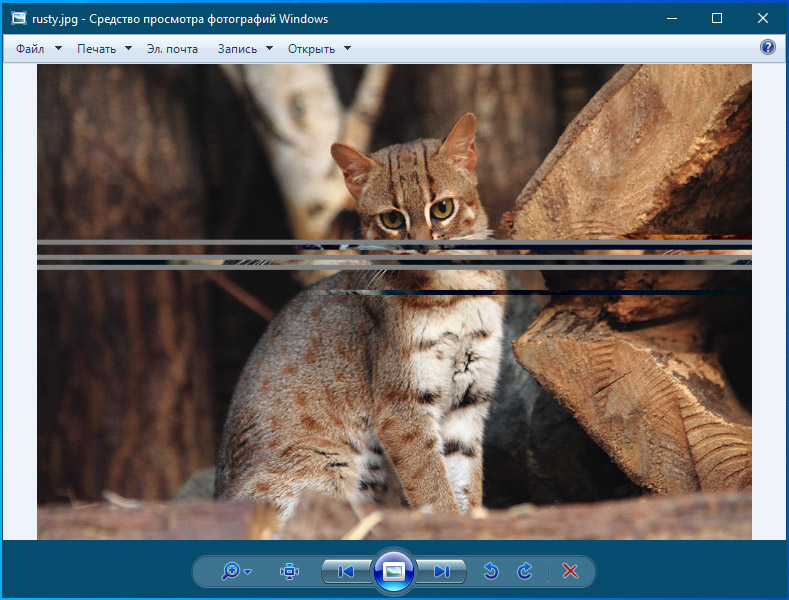Close the Windows photo viewer window
The image size is (789, 600).
tap(763, 19)
